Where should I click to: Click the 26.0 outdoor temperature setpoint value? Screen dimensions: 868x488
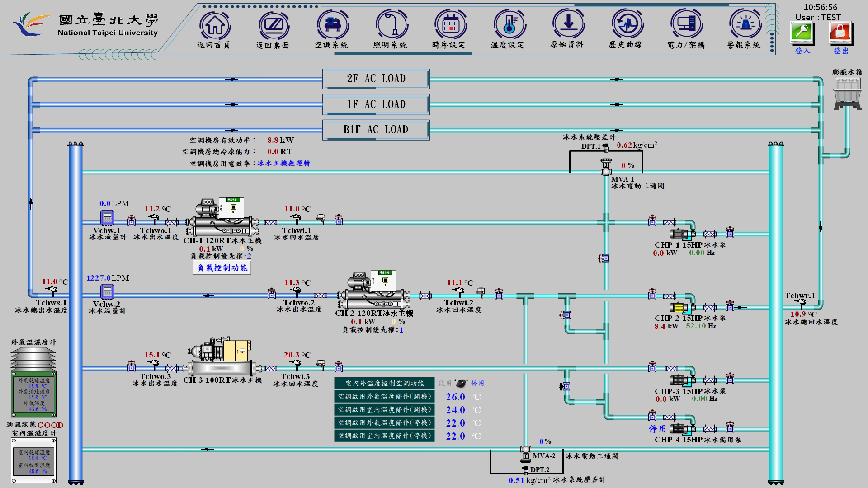click(455, 397)
